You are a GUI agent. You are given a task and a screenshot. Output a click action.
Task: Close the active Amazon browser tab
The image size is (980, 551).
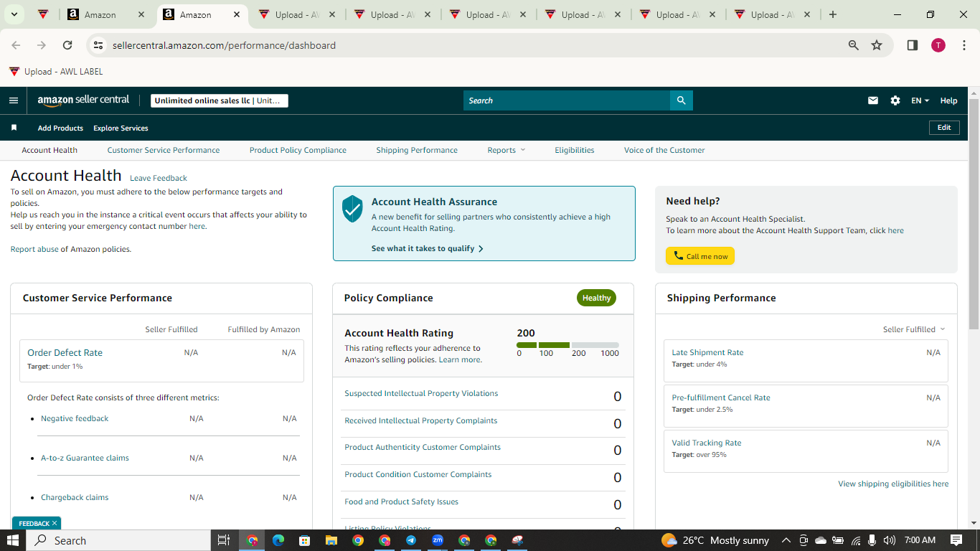(x=237, y=14)
